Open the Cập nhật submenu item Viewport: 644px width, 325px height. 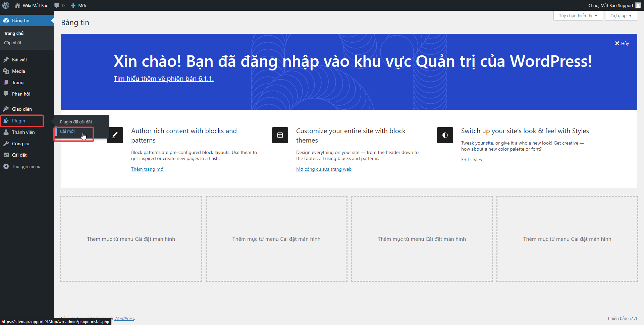pyautogui.click(x=13, y=43)
